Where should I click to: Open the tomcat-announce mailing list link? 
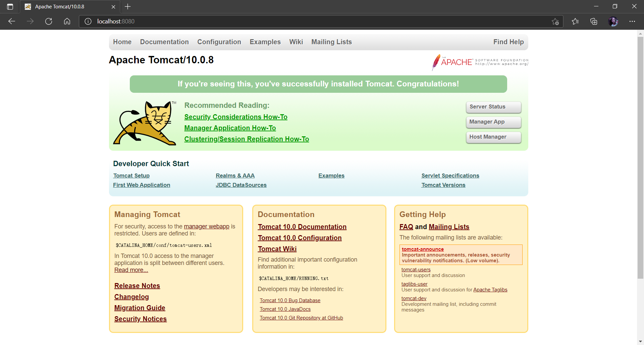(423, 249)
